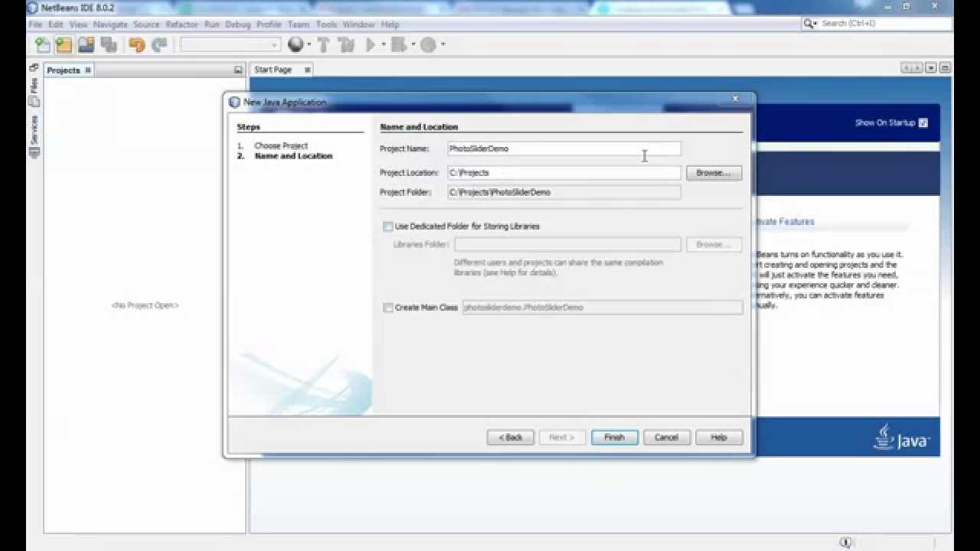Click the Finish button
Screen dimensions: 980x551
tap(615, 438)
